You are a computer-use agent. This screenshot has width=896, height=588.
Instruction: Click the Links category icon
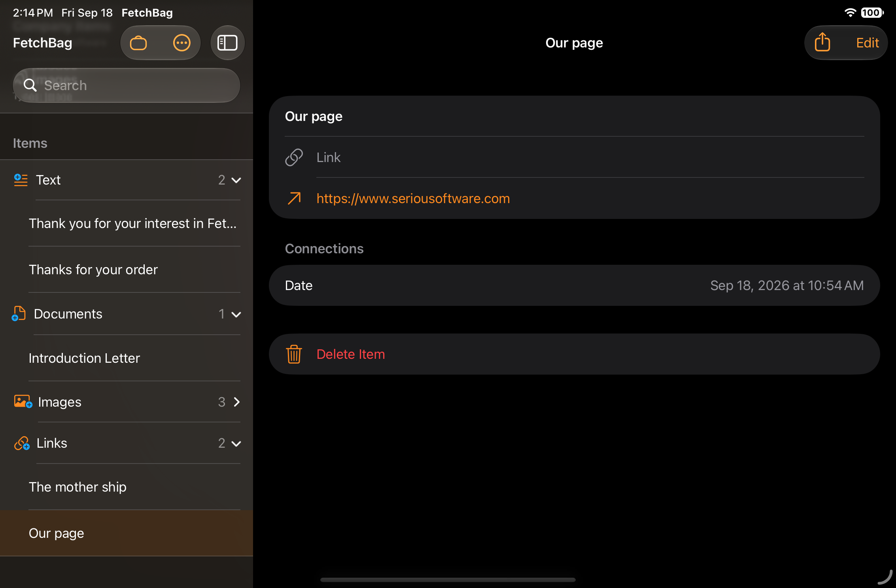tap(22, 443)
